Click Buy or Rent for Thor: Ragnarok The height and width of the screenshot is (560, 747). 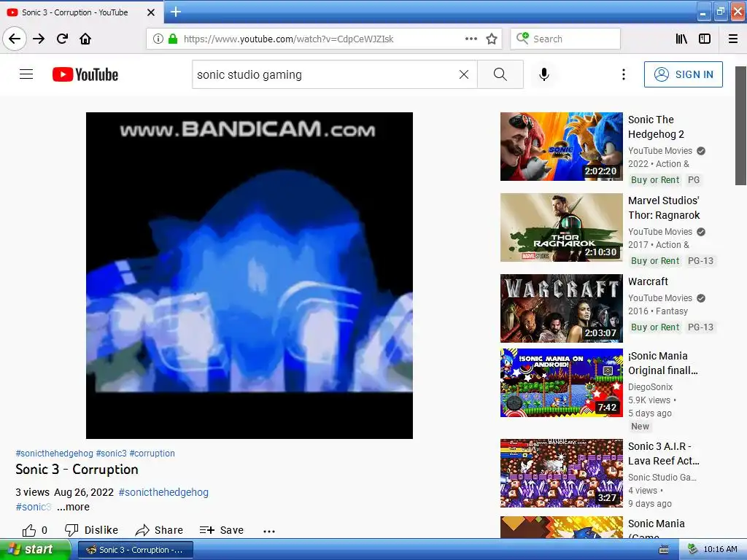click(655, 261)
